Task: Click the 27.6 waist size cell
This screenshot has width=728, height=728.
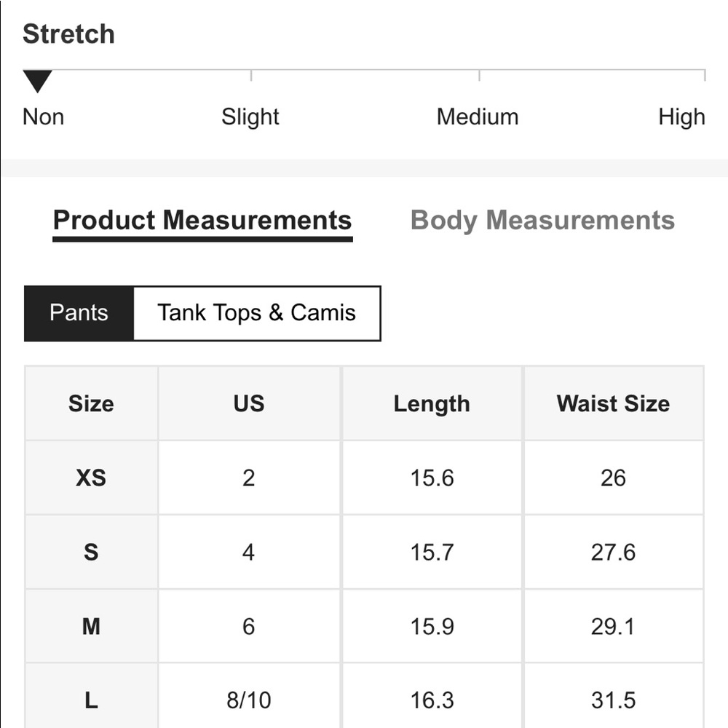Action: [x=613, y=552]
